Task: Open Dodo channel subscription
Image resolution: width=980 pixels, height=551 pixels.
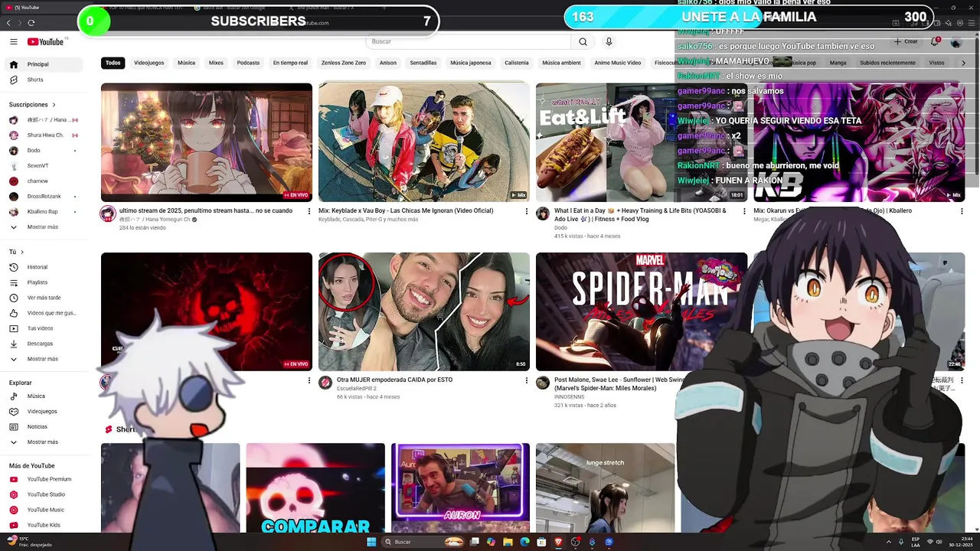Action: click(43, 151)
